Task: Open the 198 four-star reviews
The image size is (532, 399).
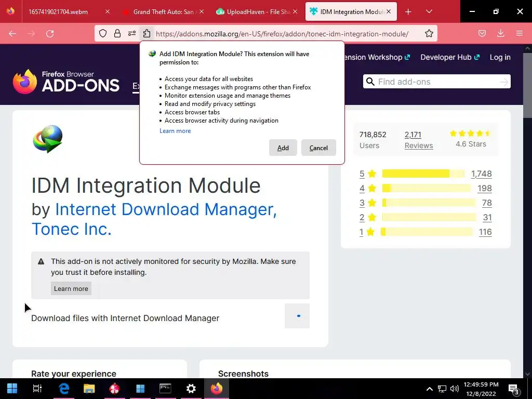Action: [x=485, y=188]
